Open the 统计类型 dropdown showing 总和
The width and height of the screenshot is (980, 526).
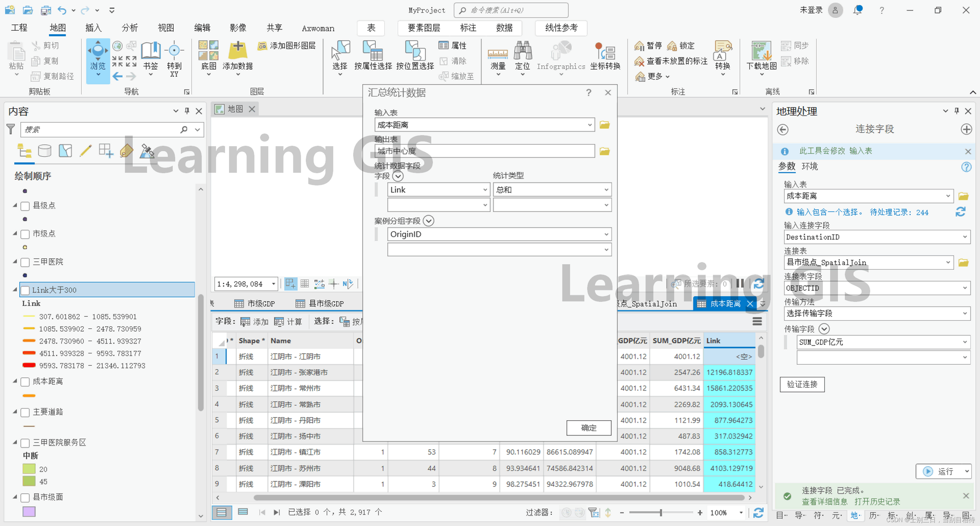pyautogui.click(x=606, y=189)
